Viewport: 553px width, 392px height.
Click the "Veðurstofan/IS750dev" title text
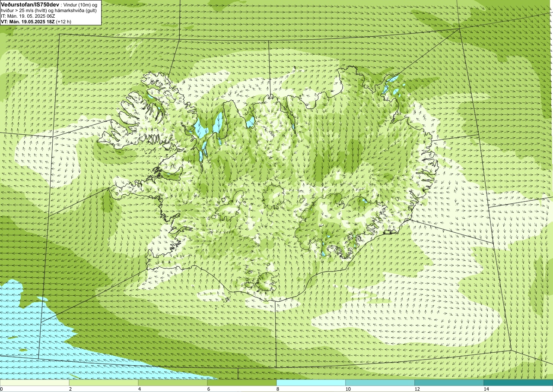[x=30, y=5]
